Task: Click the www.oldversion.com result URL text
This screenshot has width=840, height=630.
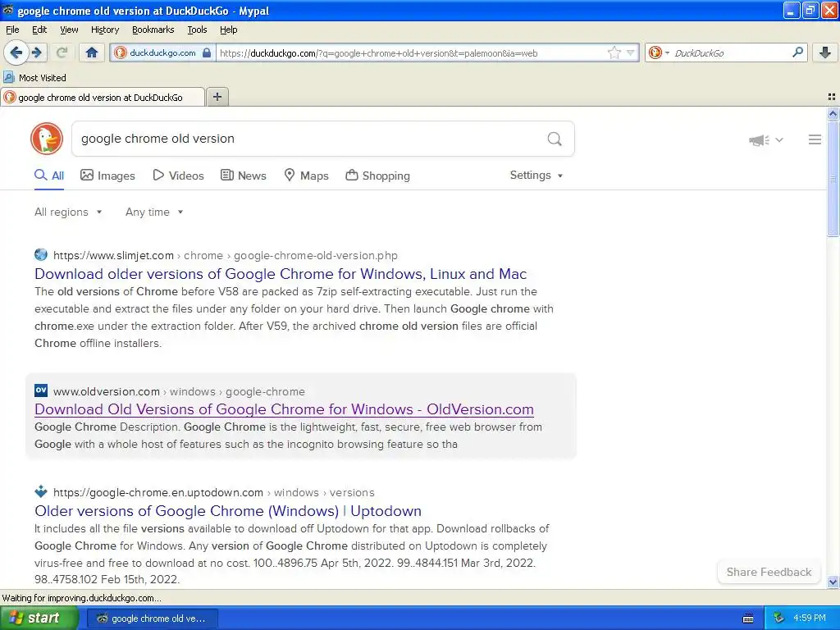Action: tap(107, 391)
